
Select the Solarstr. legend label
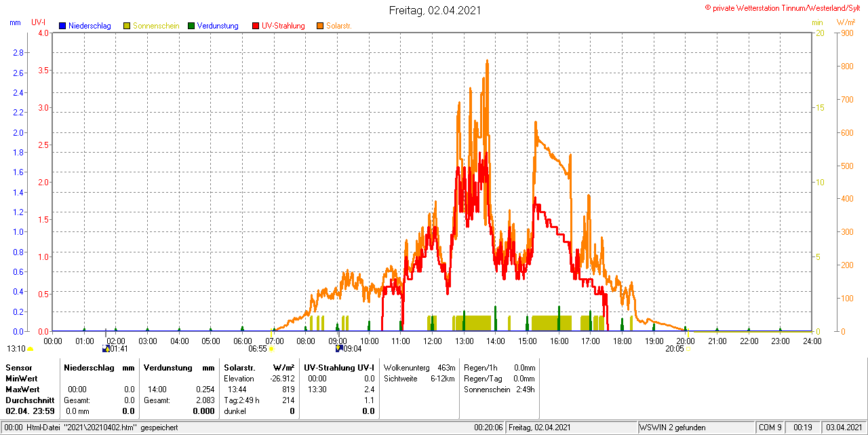(x=339, y=26)
